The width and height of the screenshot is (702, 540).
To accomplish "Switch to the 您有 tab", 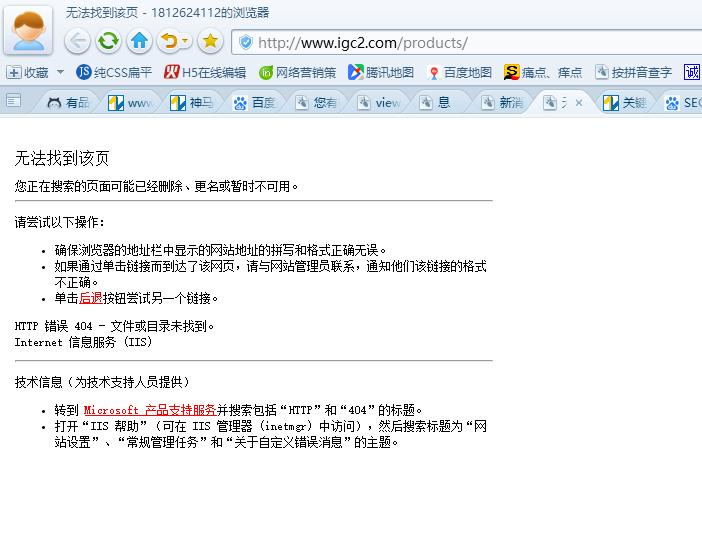I will 316,103.
